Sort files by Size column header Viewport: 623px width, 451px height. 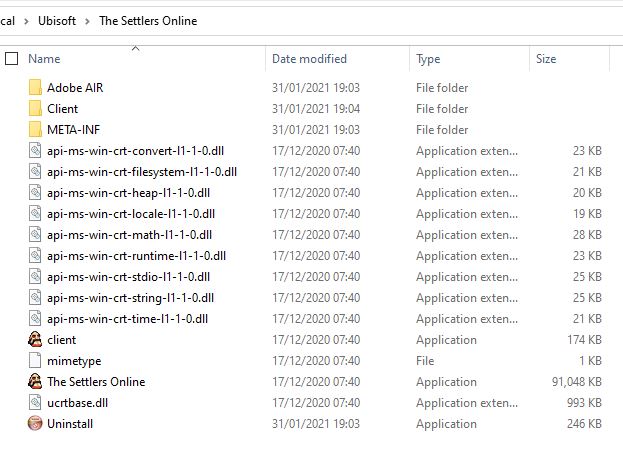(546, 59)
